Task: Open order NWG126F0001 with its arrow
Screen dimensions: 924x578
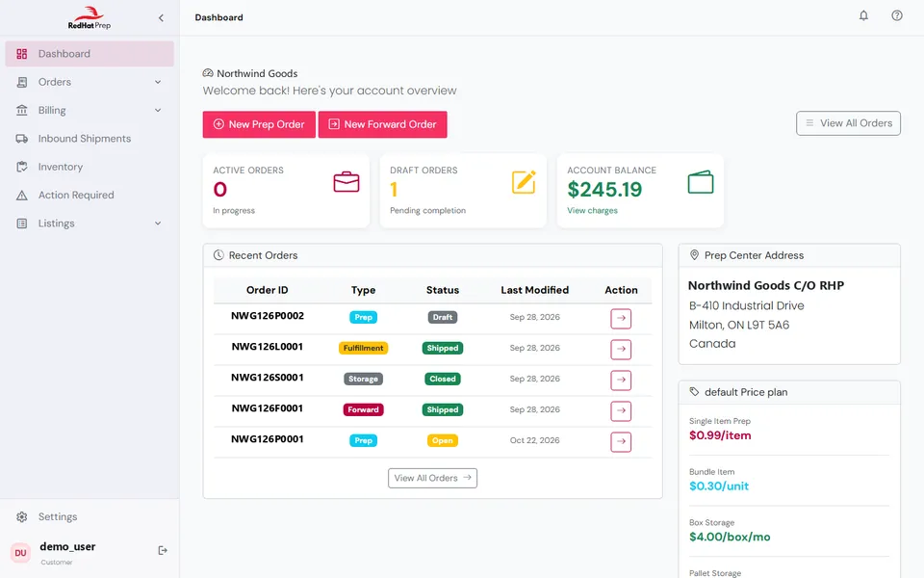Action: tap(621, 410)
